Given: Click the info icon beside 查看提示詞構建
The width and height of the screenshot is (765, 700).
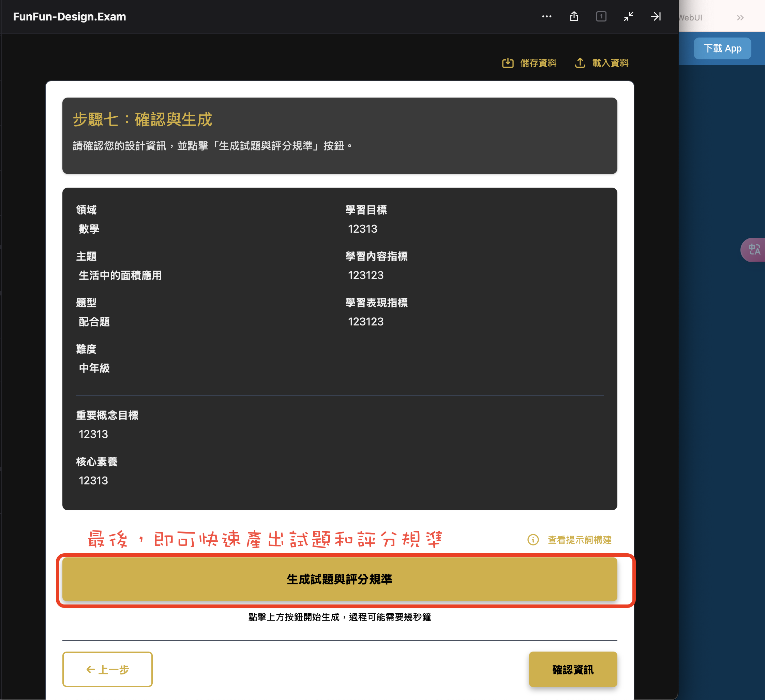Looking at the screenshot, I should point(533,539).
